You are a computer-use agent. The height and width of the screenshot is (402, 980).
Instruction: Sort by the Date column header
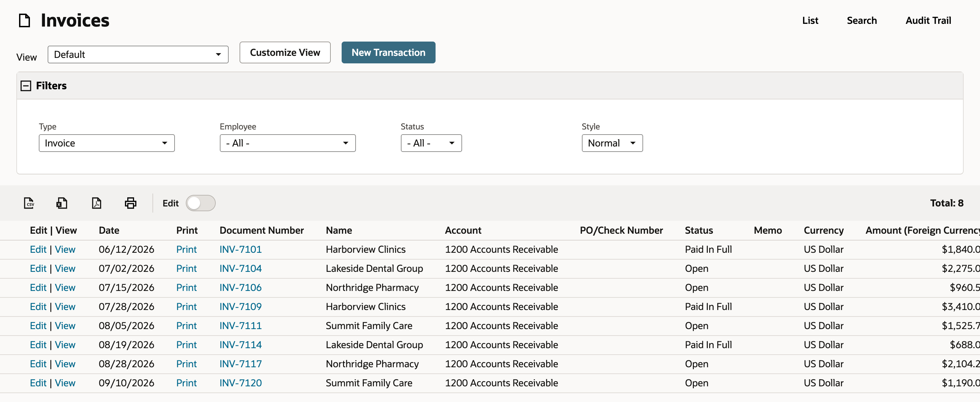109,231
